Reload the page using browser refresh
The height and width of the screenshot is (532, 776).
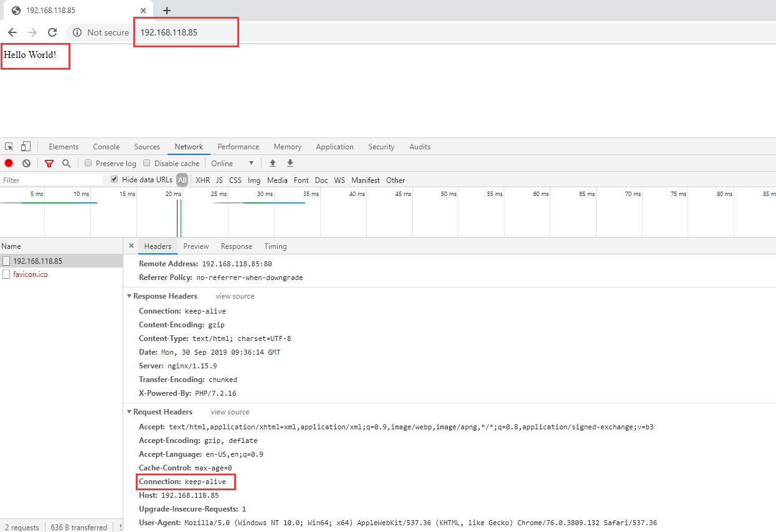click(x=52, y=32)
